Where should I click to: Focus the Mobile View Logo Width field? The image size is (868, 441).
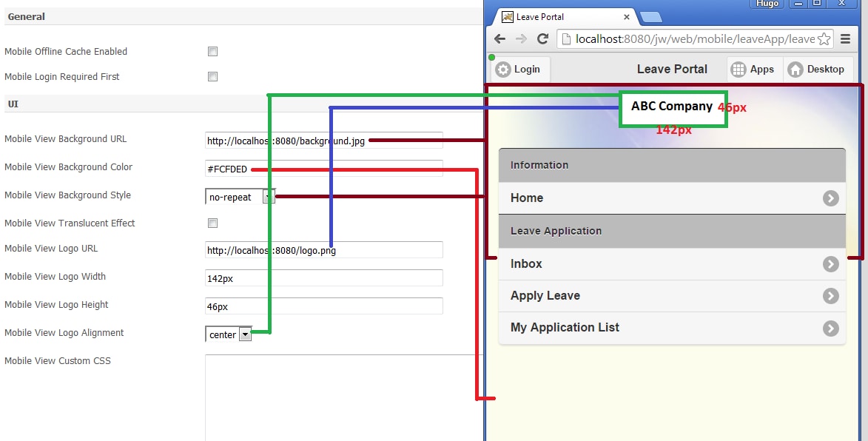click(x=324, y=278)
